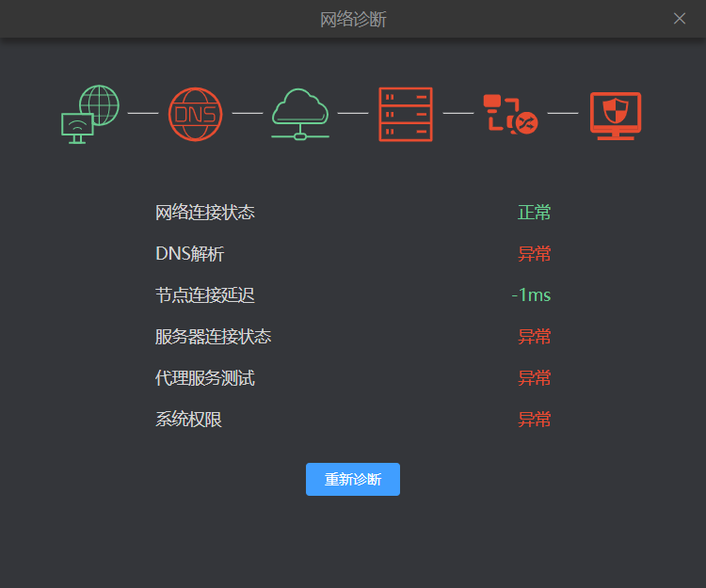Click the green 正常 status value
The width and height of the screenshot is (706, 588).
pos(534,213)
